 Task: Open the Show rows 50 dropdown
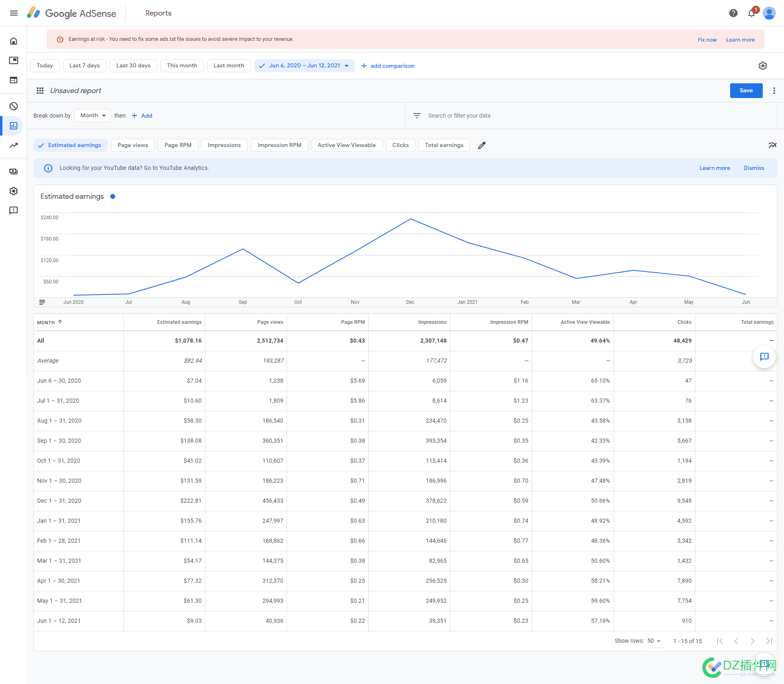pyautogui.click(x=654, y=641)
